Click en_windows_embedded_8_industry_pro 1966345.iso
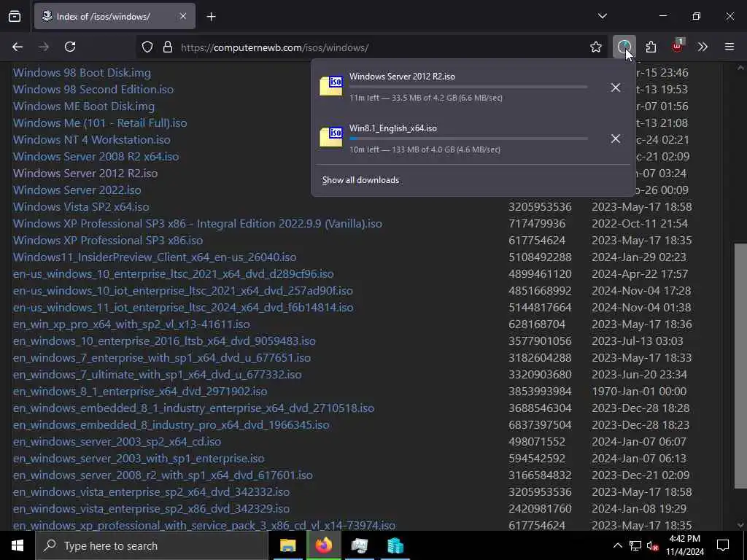Image resolution: width=747 pixels, height=560 pixels. pos(171,425)
